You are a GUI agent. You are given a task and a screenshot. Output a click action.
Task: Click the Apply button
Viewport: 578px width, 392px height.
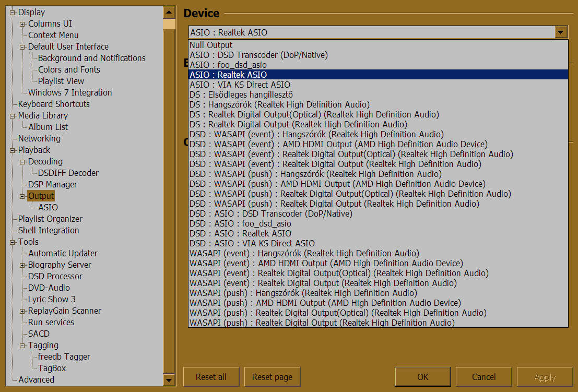pos(545,377)
